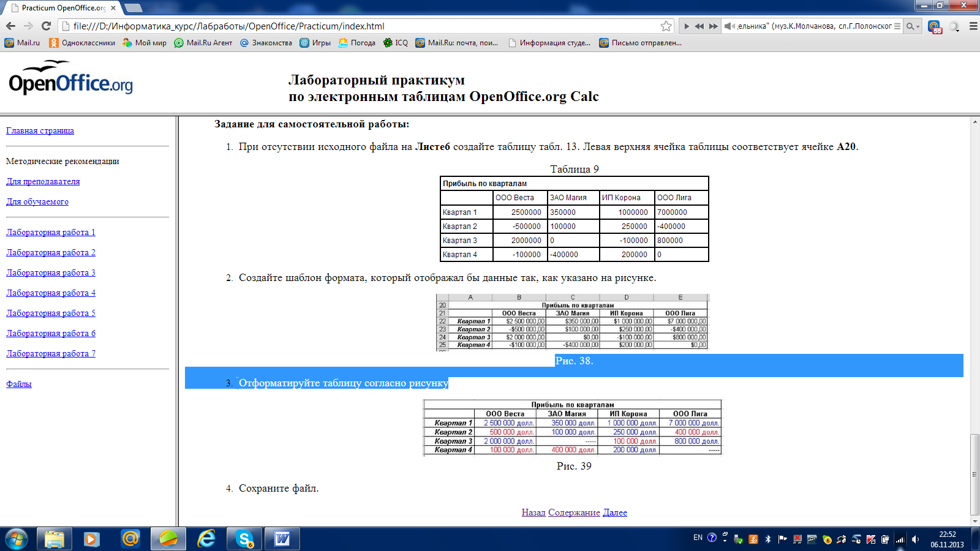
Task: Open the Mail.ru bookmark
Action: (x=22, y=43)
